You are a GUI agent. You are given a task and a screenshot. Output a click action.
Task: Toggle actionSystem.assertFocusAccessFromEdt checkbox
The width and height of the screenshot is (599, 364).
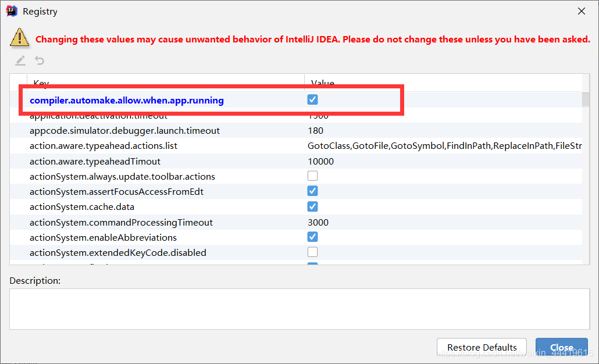(x=312, y=191)
